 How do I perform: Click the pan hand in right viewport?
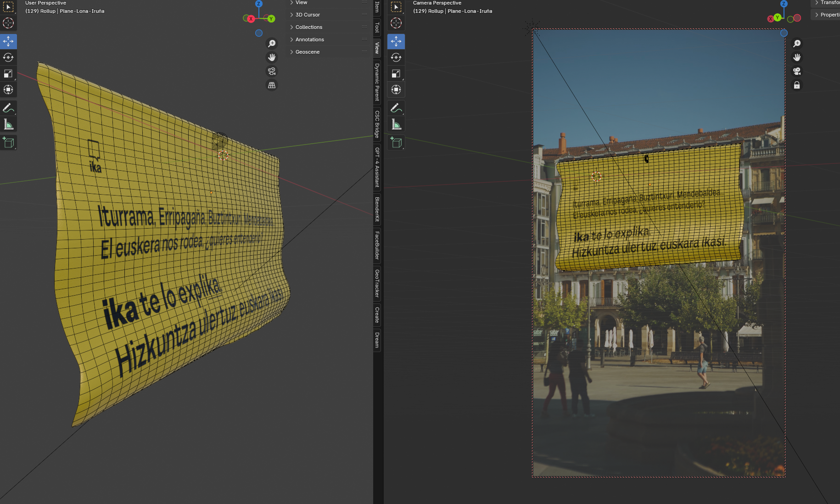point(797,57)
